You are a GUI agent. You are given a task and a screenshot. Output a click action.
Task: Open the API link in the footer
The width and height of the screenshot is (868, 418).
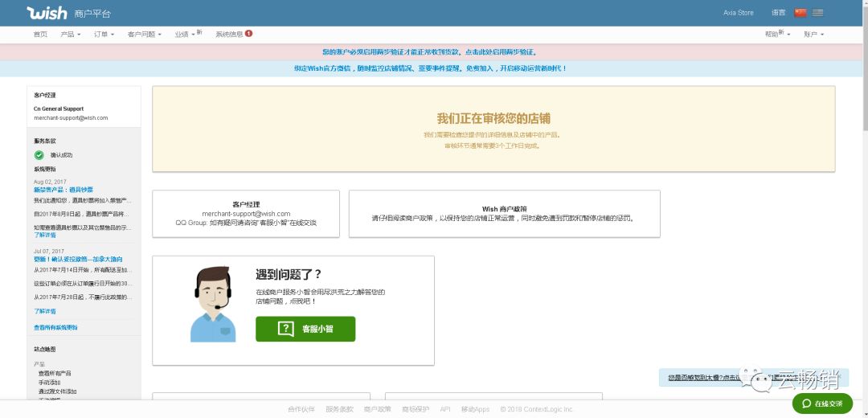click(445, 410)
